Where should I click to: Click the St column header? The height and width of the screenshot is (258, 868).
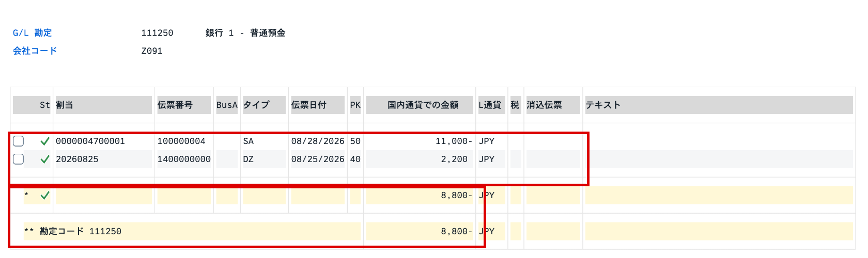point(33,105)
